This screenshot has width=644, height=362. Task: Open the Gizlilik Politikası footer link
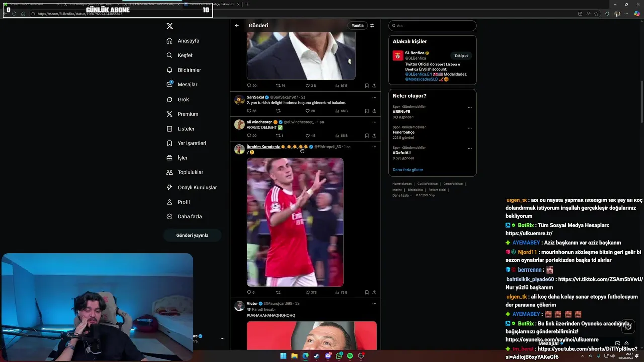click(x=427, y=184)
